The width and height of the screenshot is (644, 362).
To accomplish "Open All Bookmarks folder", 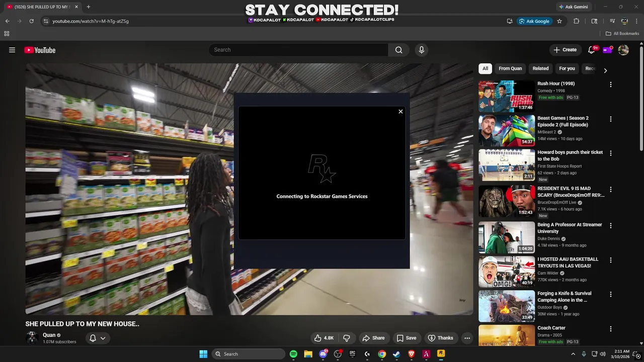I will point(622,34).
